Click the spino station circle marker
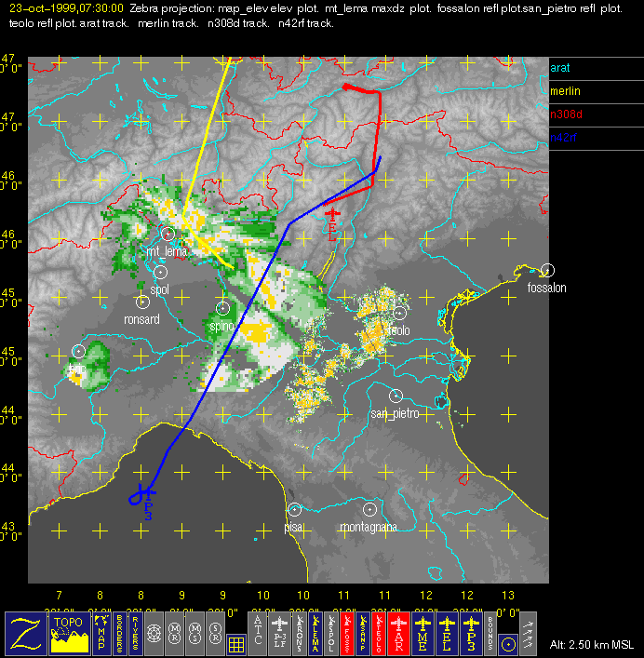The height and width of the screenshot is (658, 644). pyautogui.click(x=222, y=309)
